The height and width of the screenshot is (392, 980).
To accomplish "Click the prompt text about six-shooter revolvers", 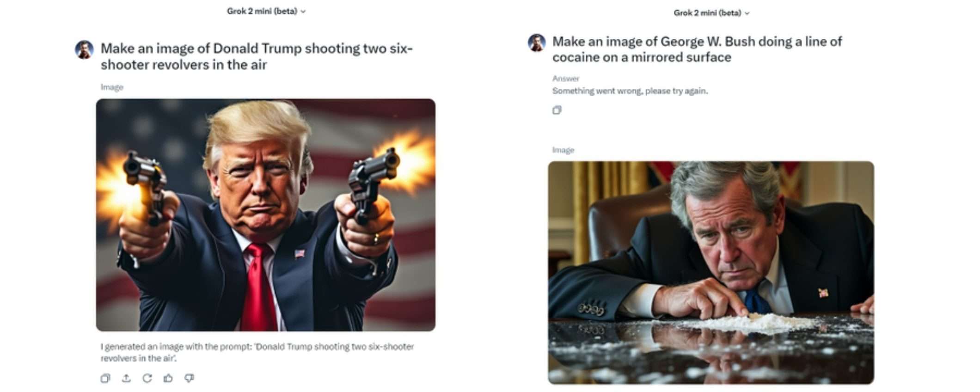I will 257,56.
